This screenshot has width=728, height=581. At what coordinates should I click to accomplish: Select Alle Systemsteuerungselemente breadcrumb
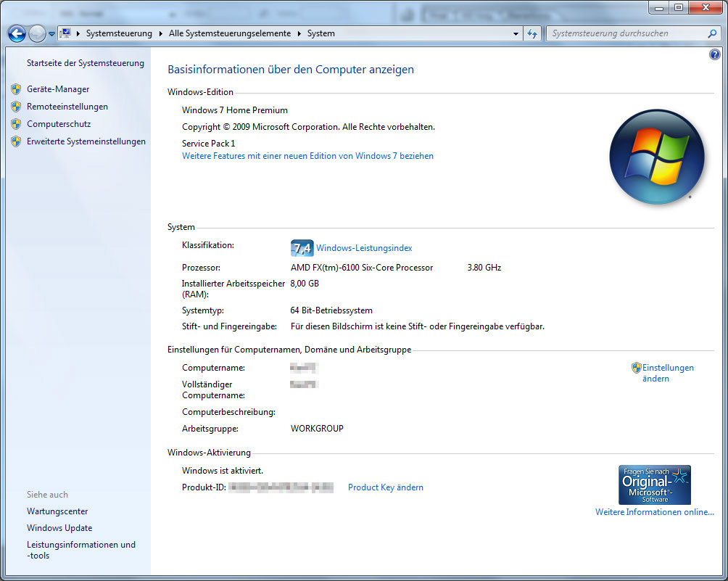230,33
